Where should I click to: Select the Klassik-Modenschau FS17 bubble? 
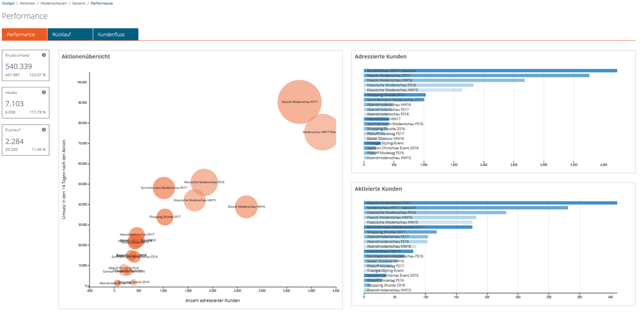tap(299, 101)
